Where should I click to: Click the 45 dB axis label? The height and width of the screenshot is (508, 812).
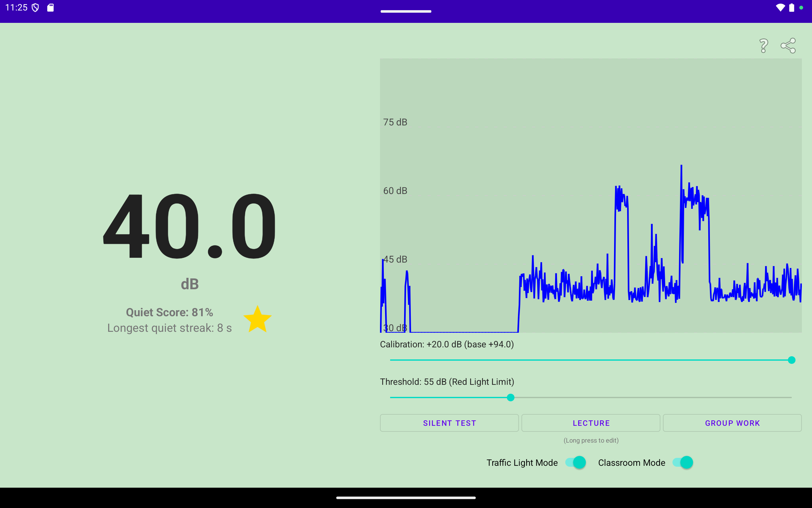pos(395,259)
